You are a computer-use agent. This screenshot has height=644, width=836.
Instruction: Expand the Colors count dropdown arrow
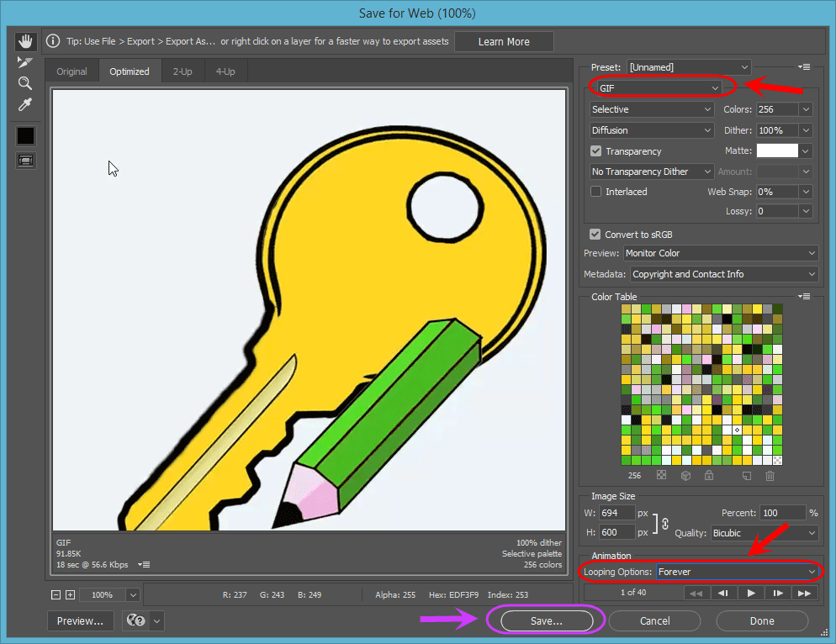806,109
